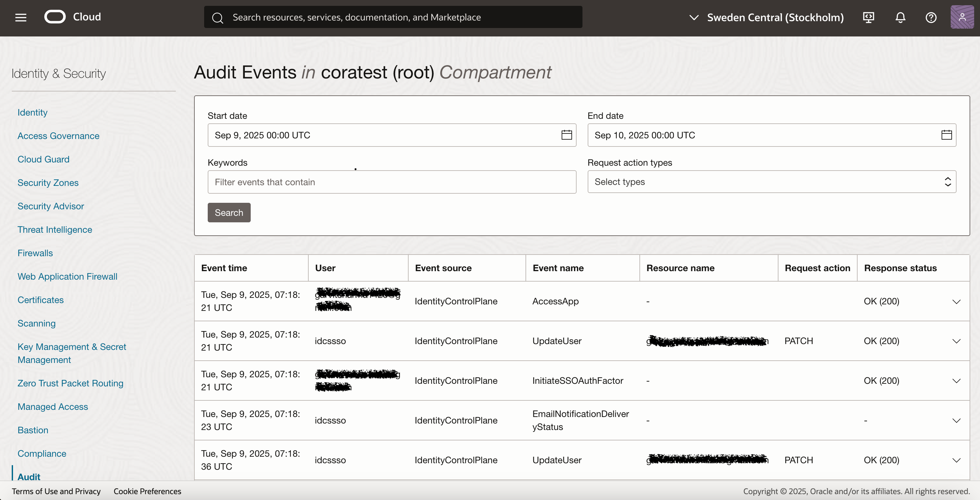Open Access Governance in the sidebar
Image resolution: width=980 pixels, height=500 pixels.
(58, 136)
